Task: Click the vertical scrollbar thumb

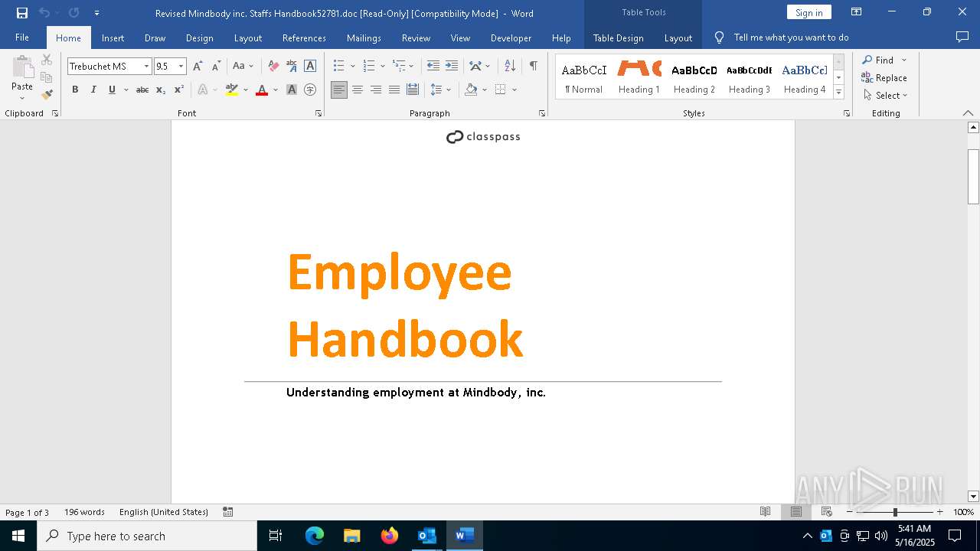Action: (x=973, y=176)
